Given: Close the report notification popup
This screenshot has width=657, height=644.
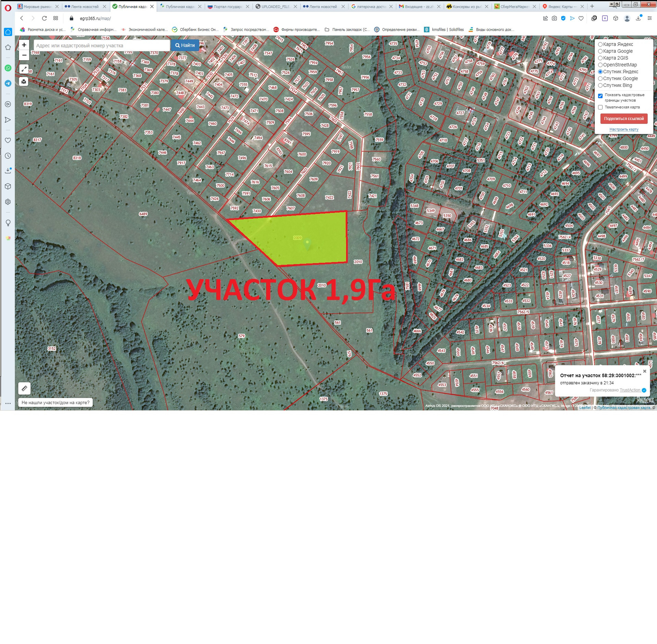Looking at the screenshot, I should click(645, 371).
